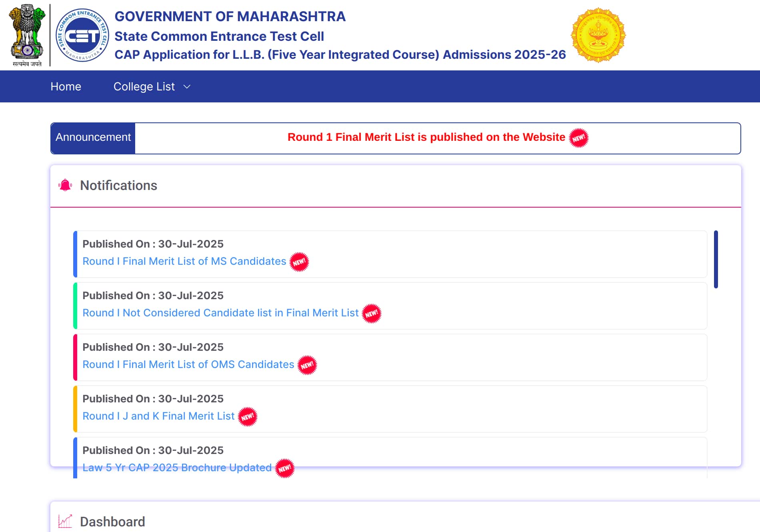Click the notifications list scrollbar thumb
760x532 pixels.
point(716,259)
